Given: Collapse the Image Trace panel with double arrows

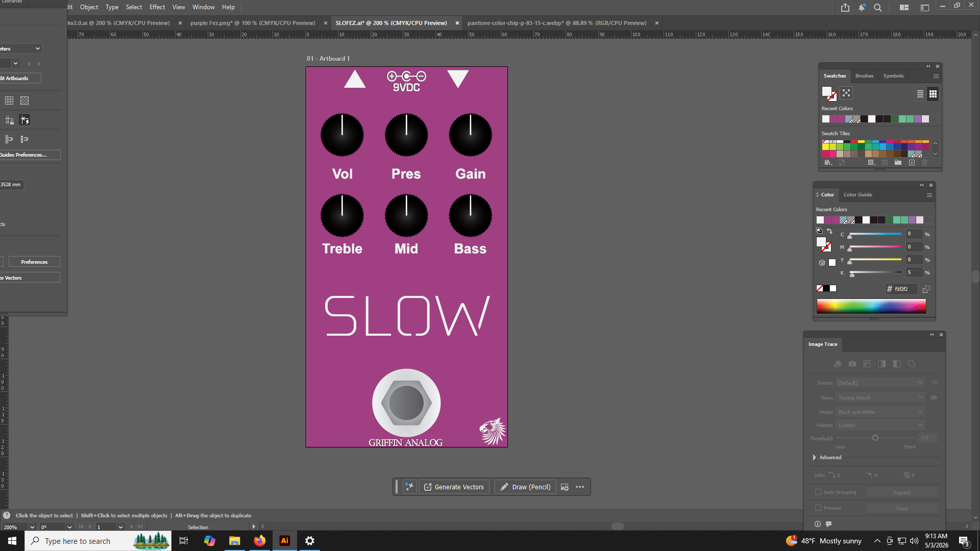Looking at the screenshot, I should click(x=932, y=335).
